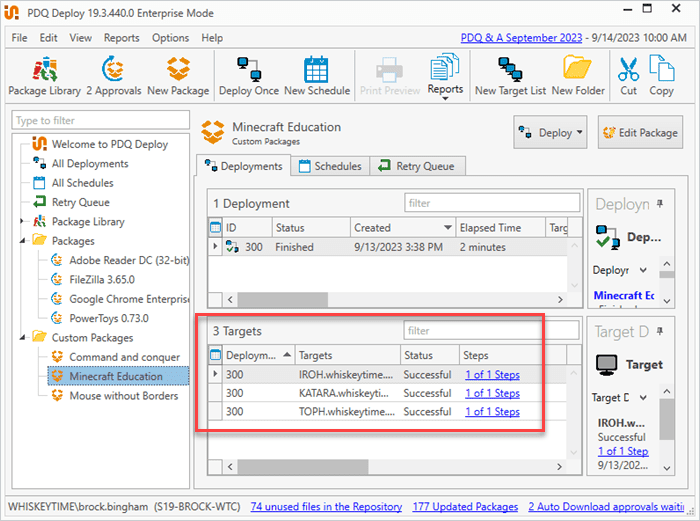Expand the Deployment section chevron
Screen dimensions: 700x521
tap(643, 270)
